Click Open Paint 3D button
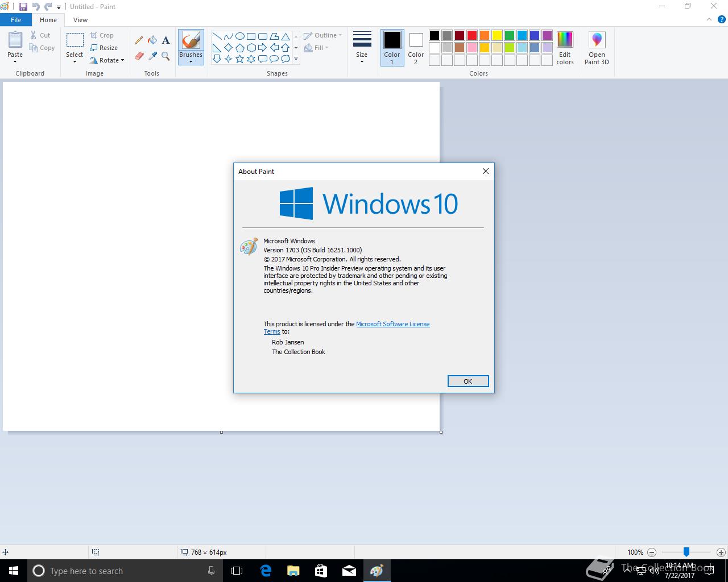This screenshot has width=728, height=582. [597, 48]
